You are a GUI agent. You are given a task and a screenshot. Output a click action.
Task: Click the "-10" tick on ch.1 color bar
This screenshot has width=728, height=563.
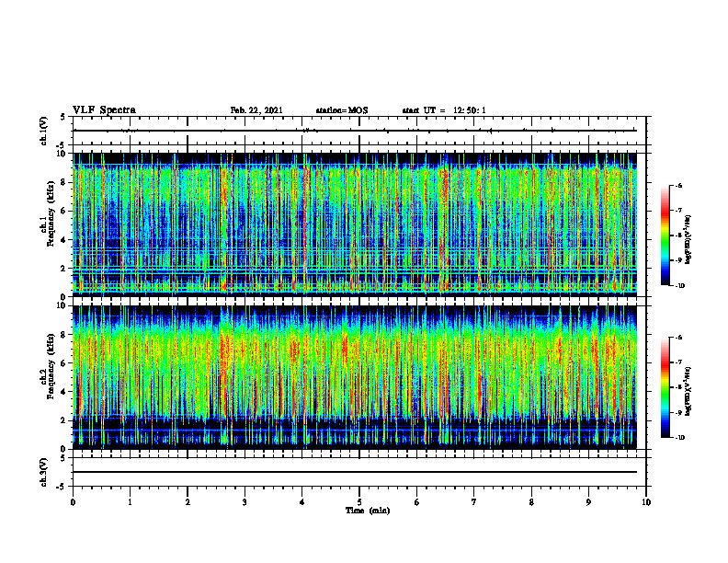click(x=679, y=286)
